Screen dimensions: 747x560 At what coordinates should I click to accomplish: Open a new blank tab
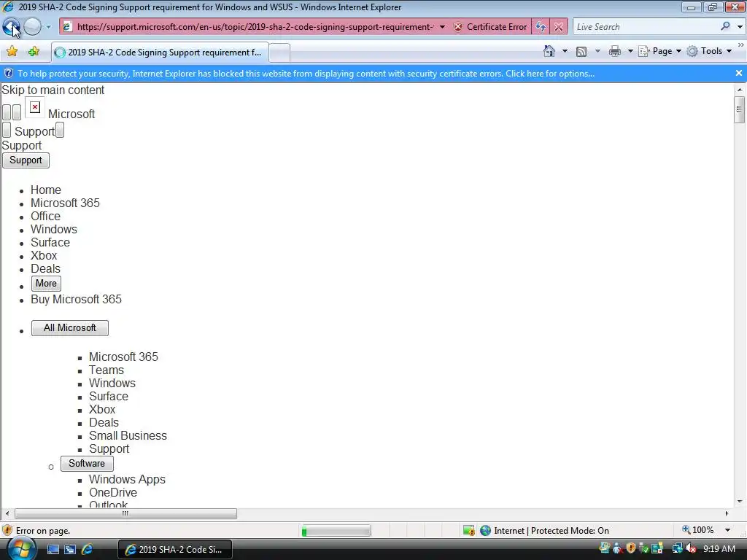[279, 52]
